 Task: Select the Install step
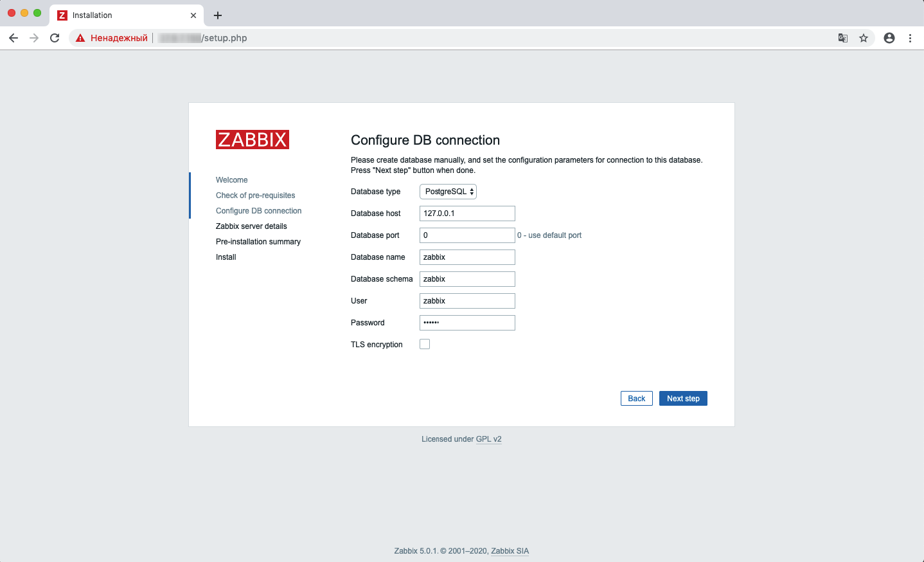[x=226, y=257]
